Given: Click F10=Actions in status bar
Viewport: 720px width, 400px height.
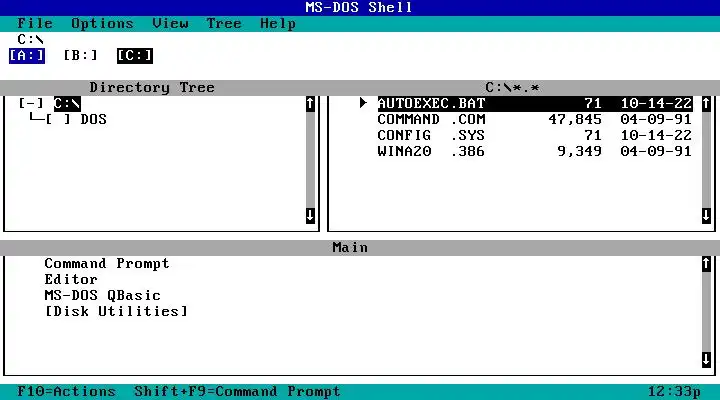Looking at the screenshot, I should tap(67, 391).
